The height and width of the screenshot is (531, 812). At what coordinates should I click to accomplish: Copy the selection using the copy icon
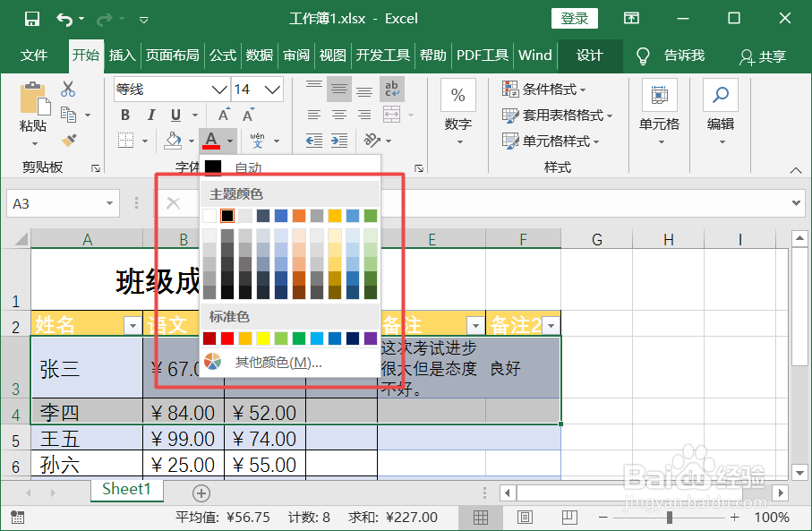(68, 114)
